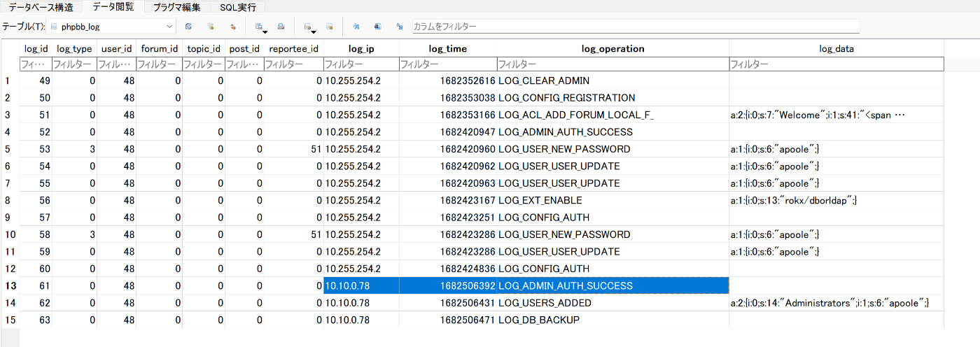Select the log_id cell with value 49
The image size is (980, 347).
tap(36, 81)
